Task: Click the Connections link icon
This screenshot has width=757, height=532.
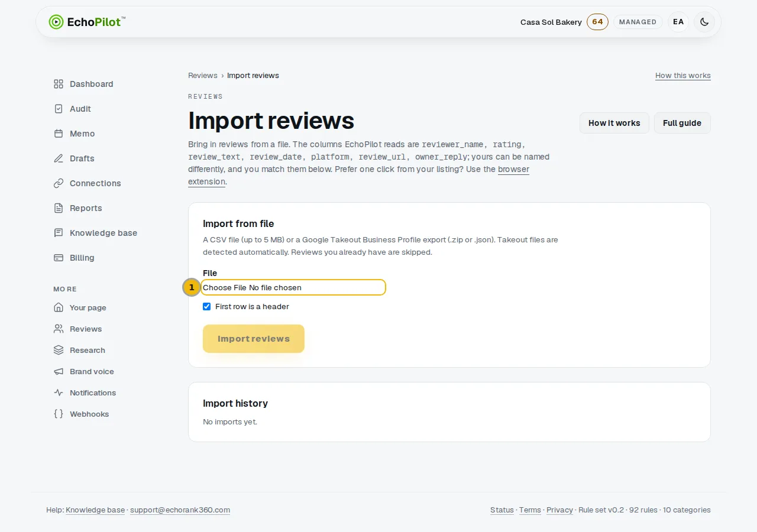Action: click(x=59, y=183)
